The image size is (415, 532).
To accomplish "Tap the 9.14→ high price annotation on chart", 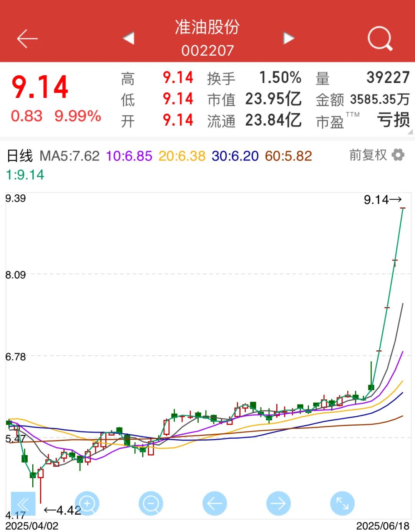I will pos(383,200).
